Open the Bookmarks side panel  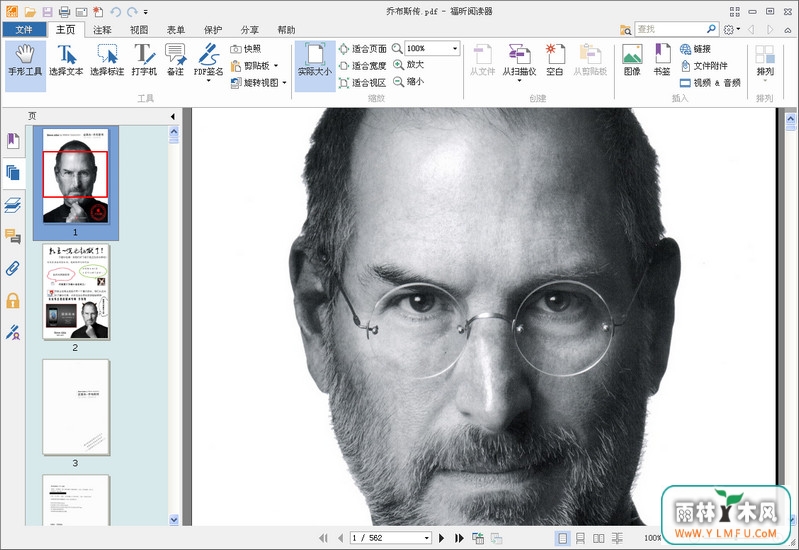tap(13, 141)
